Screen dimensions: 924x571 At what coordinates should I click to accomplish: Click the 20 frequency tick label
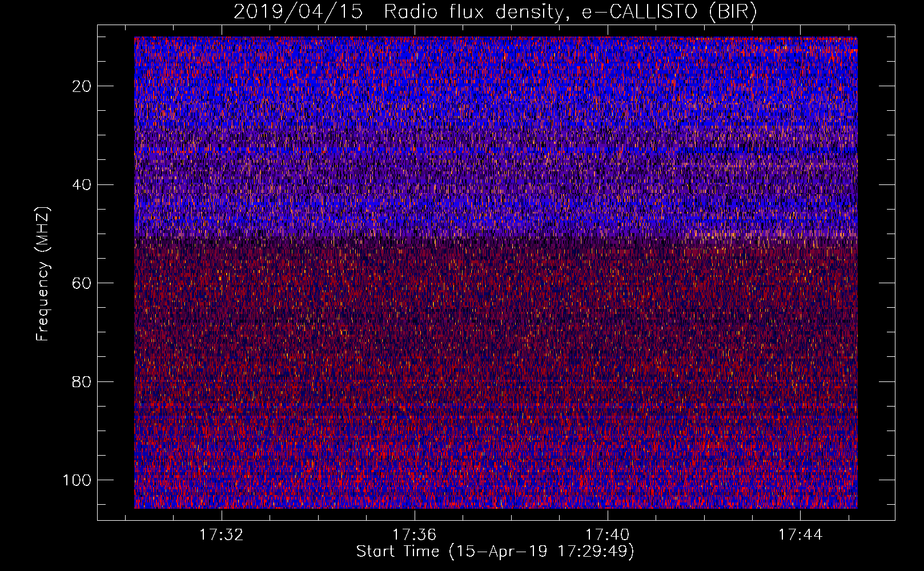(82, 86)
